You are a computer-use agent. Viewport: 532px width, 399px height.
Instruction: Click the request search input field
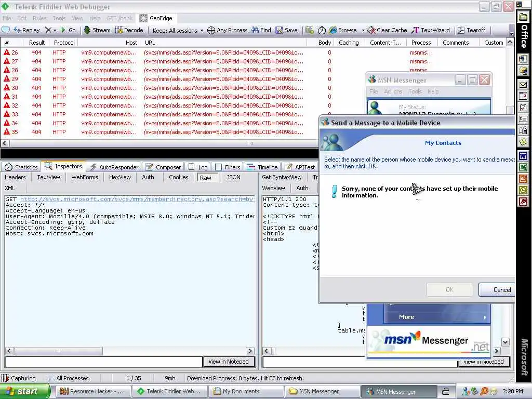(x=104, y=362)
